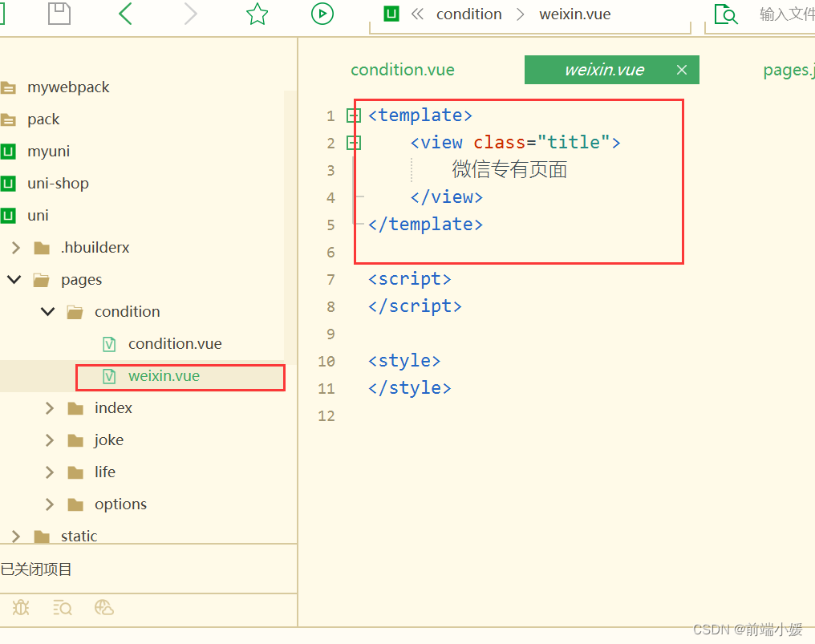Viewport: 815px width, 644px height.
Task: Click the list search icon at bottom
Action: pyautogui.click(x=63, y=607)
